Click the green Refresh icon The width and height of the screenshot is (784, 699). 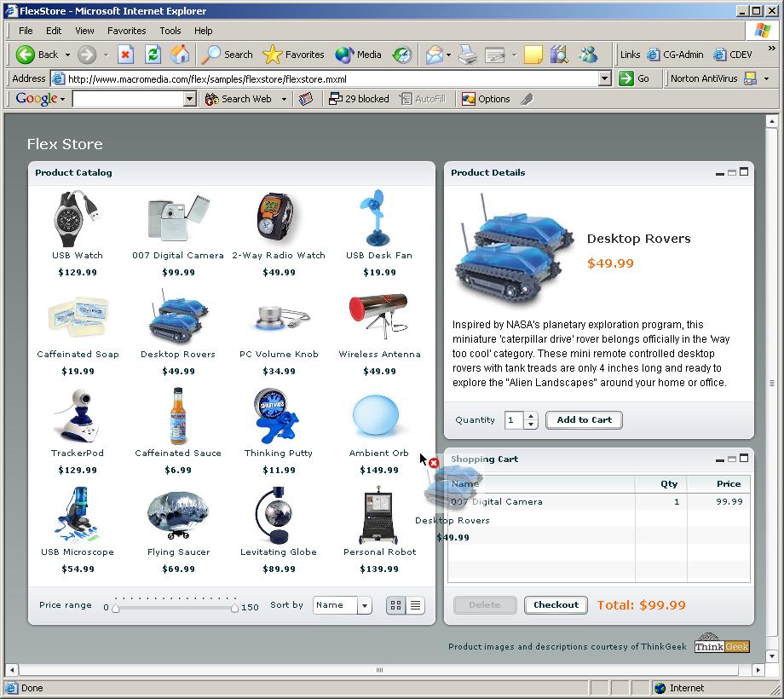(x=153, y=55)
